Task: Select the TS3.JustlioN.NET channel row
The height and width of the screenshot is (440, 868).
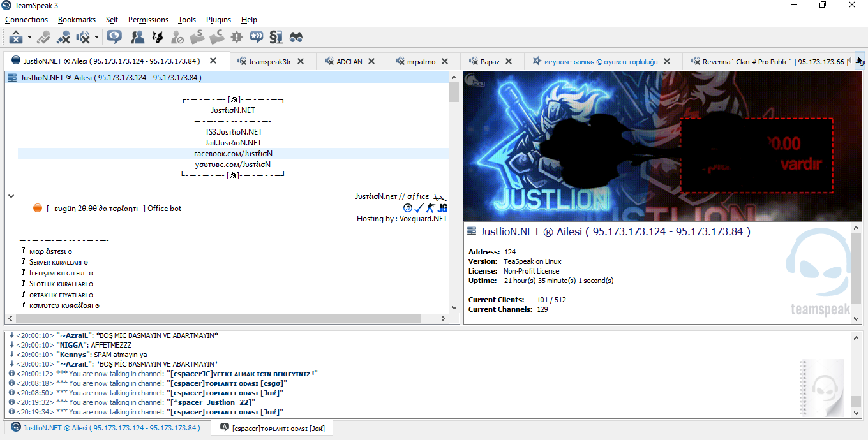Action: coord(234,132)
